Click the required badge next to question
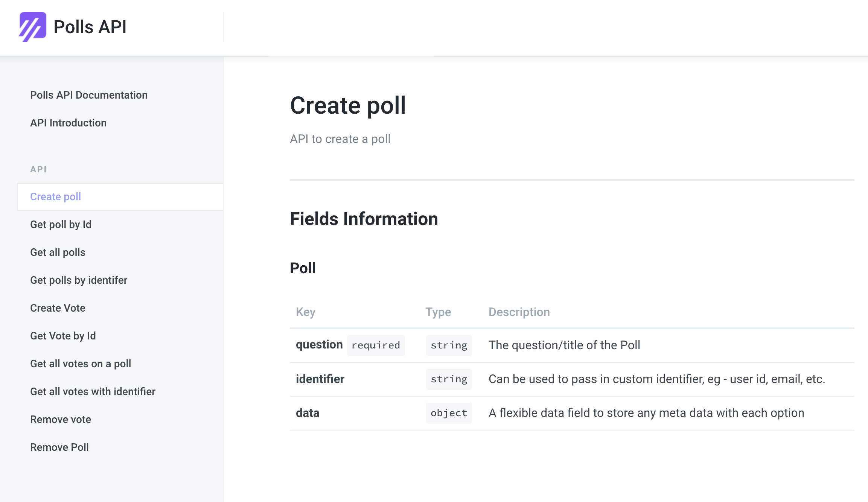868x502 pixels. 375,345
